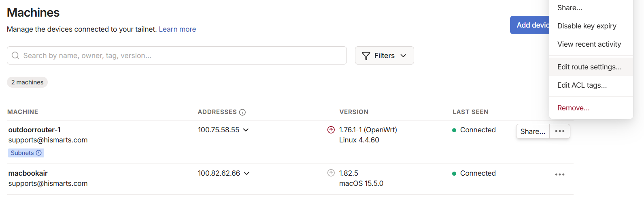Click the three-dots menu for outdoorrouter-1

[x=560, y=131]
